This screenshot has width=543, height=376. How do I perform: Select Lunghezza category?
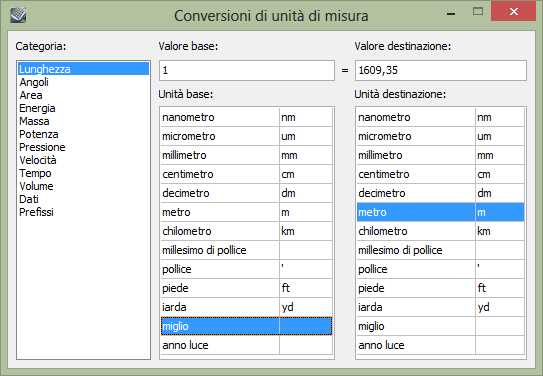[x=83, y=69]
